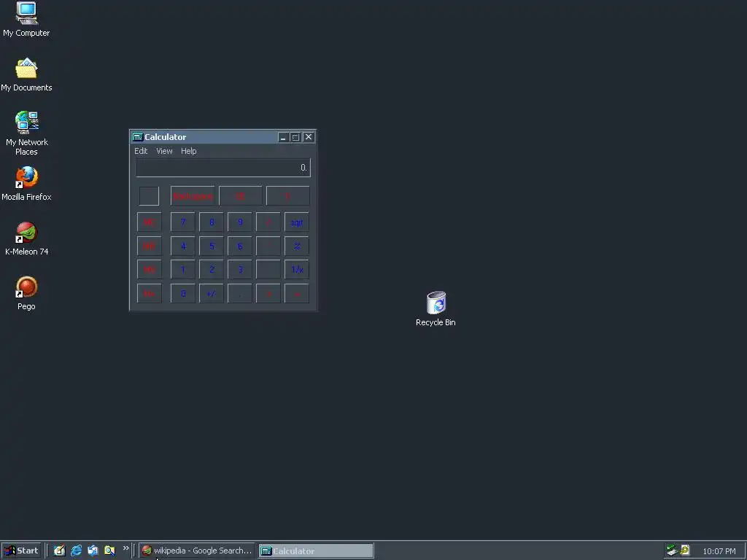
Task: Click the yellow key document tray icon
Action: pyautogui.click(x=685, y=551)
